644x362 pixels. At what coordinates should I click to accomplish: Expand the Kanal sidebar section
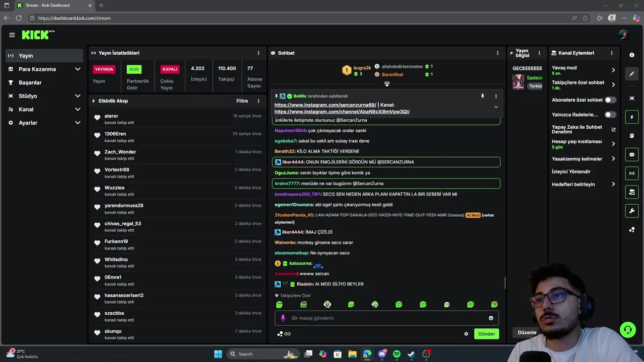[44, 109]
